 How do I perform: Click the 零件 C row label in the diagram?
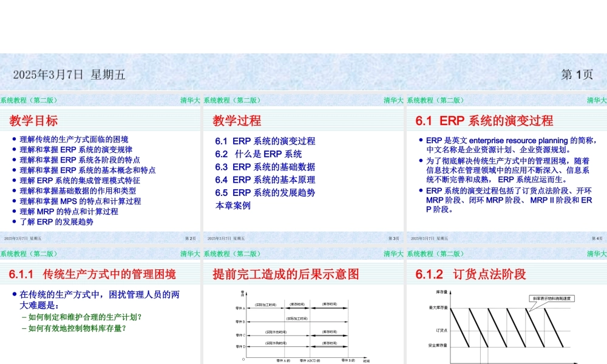click(x=240, y=335)
